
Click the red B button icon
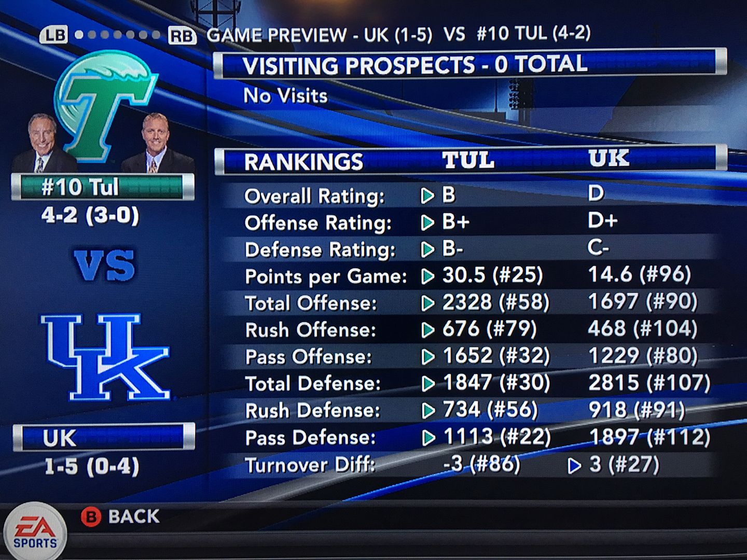click(91, 516)
